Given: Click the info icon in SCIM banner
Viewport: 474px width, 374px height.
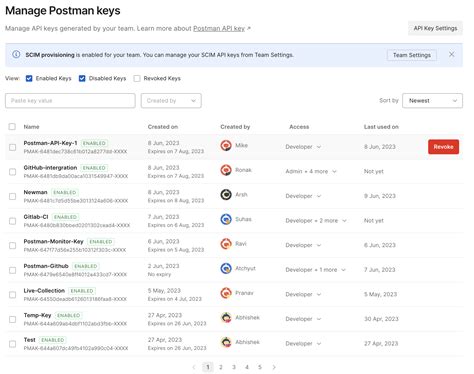Looking at the screenshot, I should pyautogui.click(x=16, y=54).
